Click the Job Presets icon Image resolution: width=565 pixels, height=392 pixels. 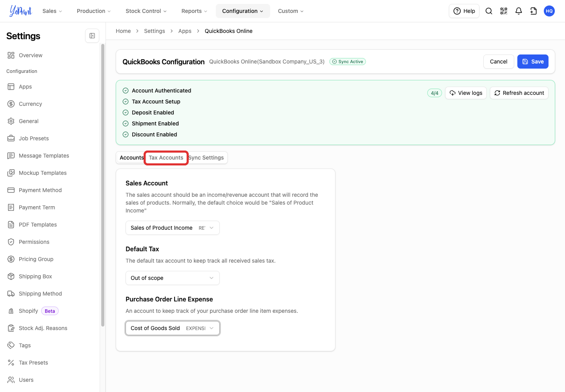click(x=11, y=138)
